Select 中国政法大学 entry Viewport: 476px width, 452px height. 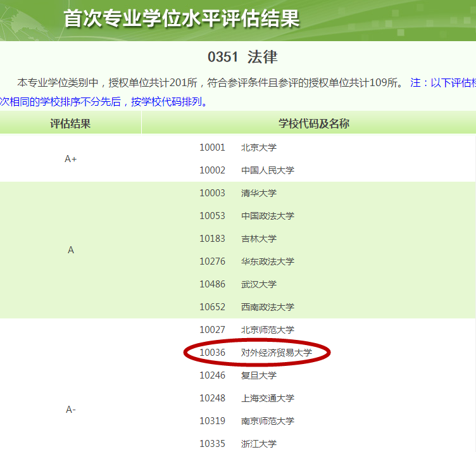(268, 216)
